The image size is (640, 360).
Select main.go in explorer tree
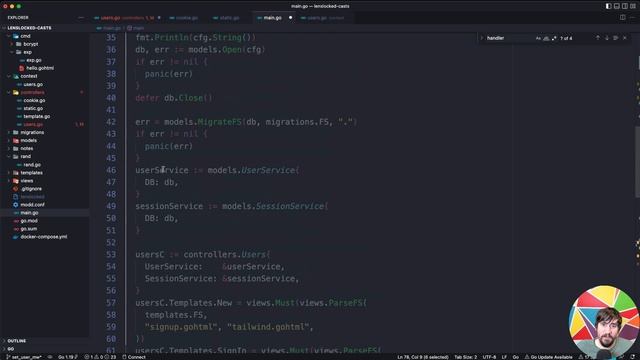(45, 213)
